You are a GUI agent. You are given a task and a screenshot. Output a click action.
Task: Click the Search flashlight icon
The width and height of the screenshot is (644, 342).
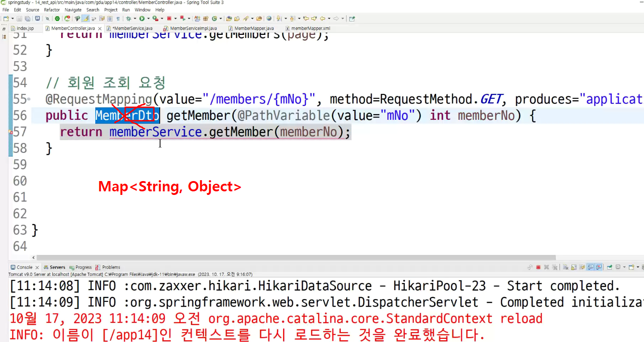point(246,19)
